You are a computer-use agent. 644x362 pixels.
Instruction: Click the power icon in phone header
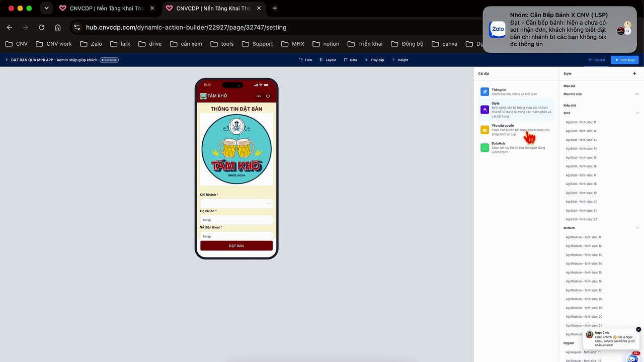click(x=268, y=96)
